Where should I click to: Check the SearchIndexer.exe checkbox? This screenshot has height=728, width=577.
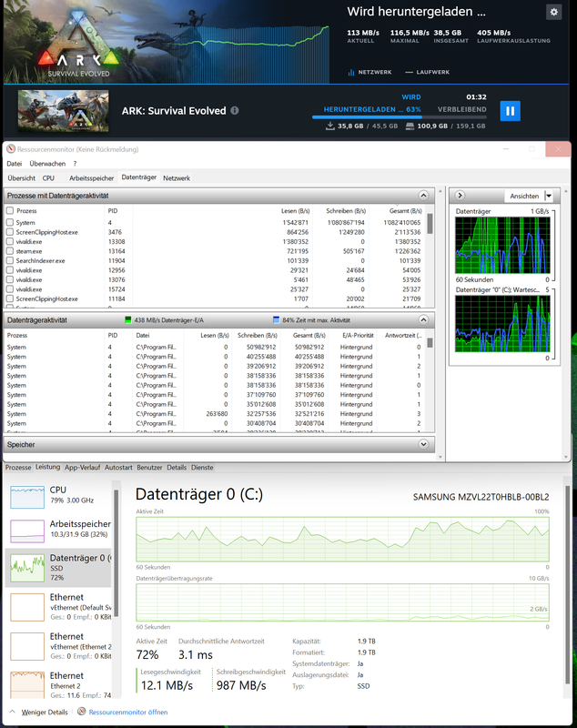coord(10,260)
